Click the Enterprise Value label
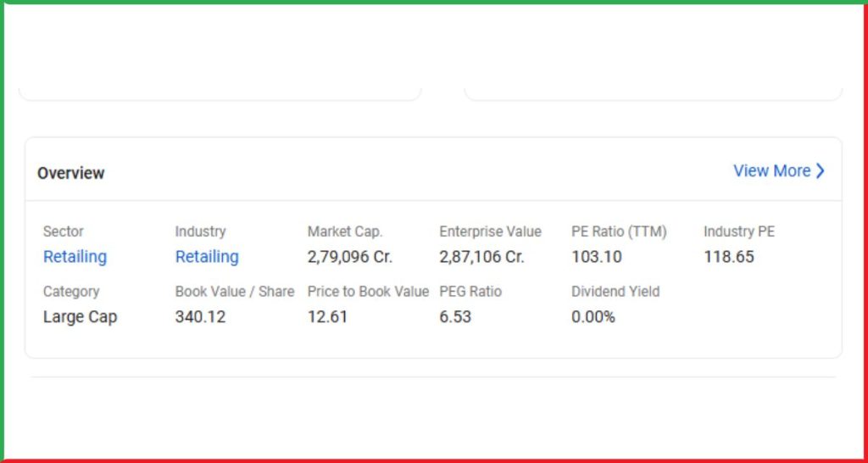 tap(491, 231)
